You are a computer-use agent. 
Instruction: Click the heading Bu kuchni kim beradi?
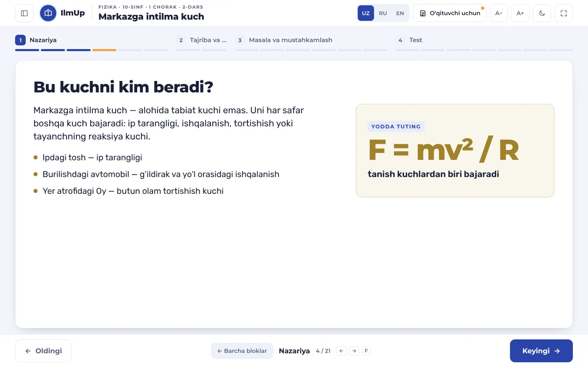pos(123,87)
